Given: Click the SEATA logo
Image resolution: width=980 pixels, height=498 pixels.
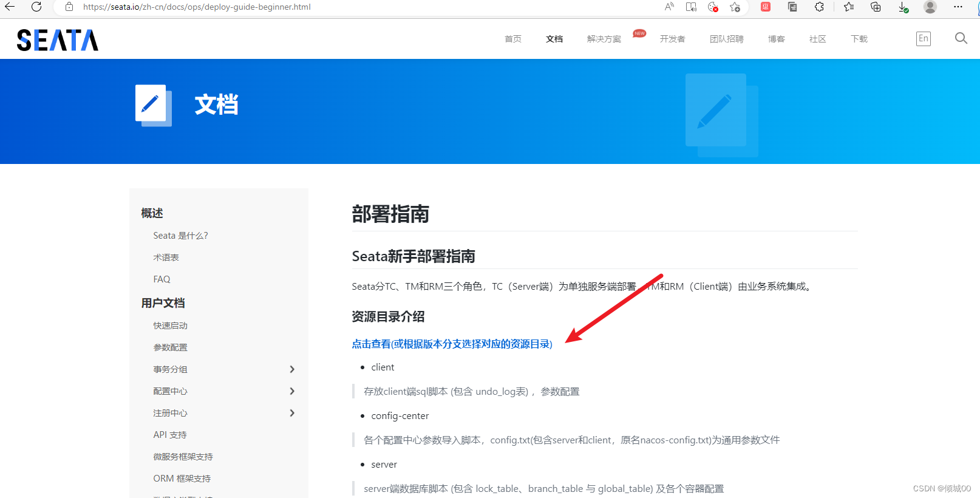Looking at the screenshot, I should [58, 40].
